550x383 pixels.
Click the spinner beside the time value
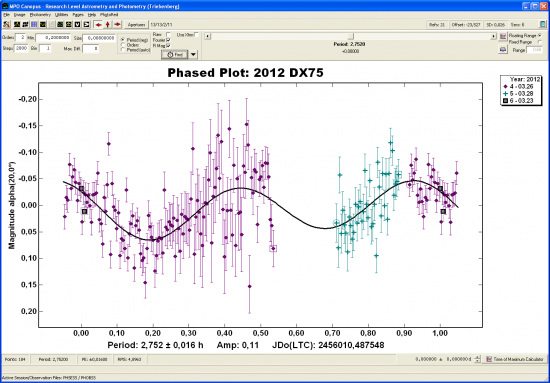pos(477,359)
